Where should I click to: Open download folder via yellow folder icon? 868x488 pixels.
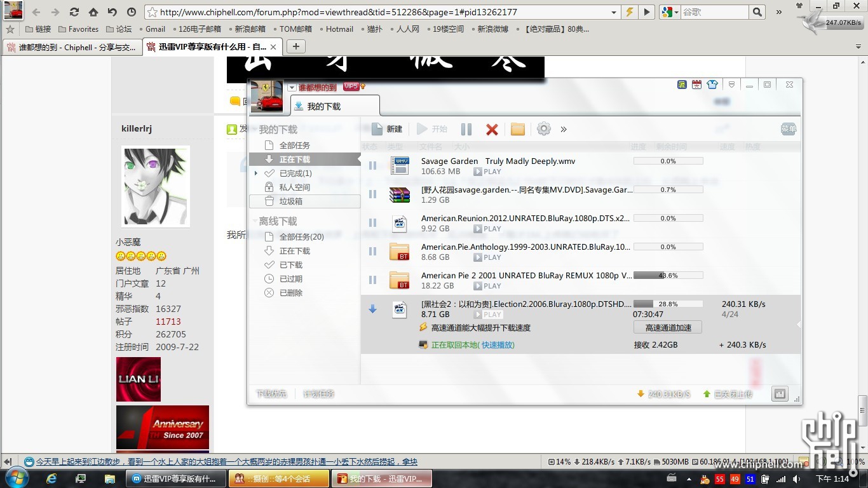point(518,130)
